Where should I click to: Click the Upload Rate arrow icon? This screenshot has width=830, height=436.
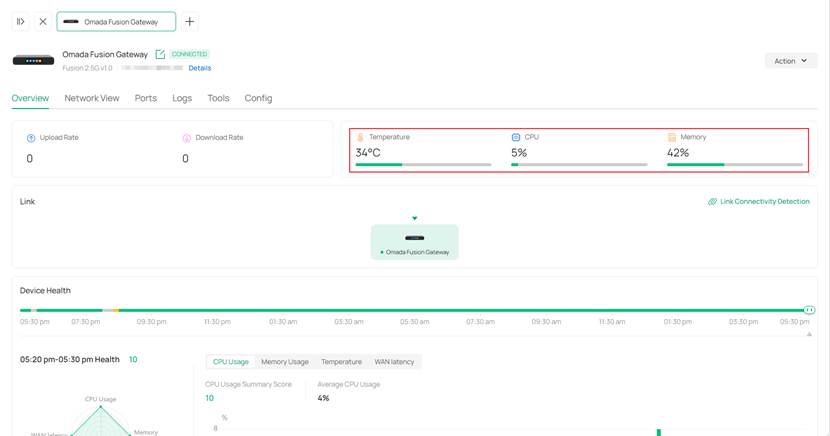31,138
